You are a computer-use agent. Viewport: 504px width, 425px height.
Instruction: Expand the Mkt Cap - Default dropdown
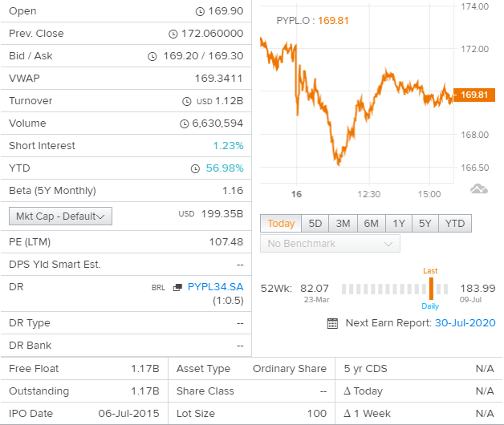click(x=60, y=217)
